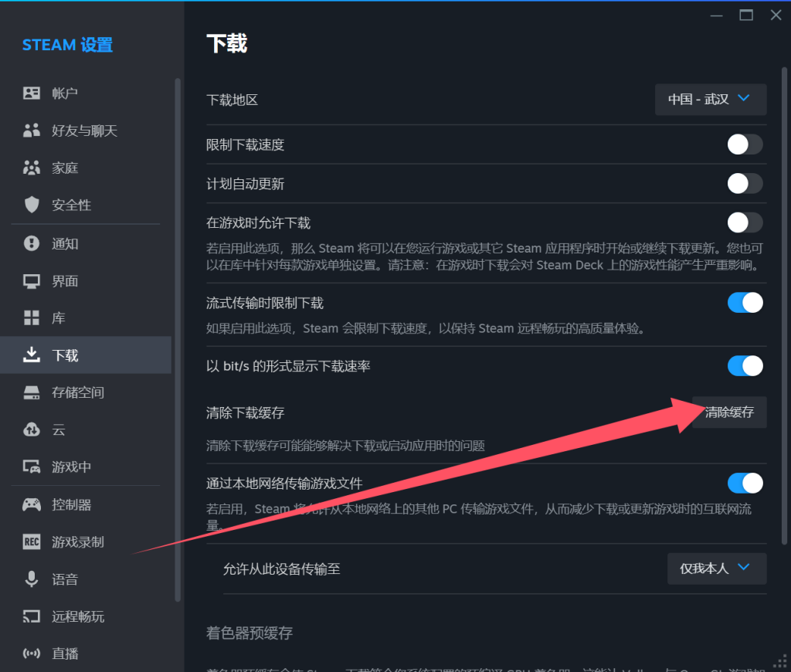
Task: Open the 界面 settings label
Action: point(65,281)
